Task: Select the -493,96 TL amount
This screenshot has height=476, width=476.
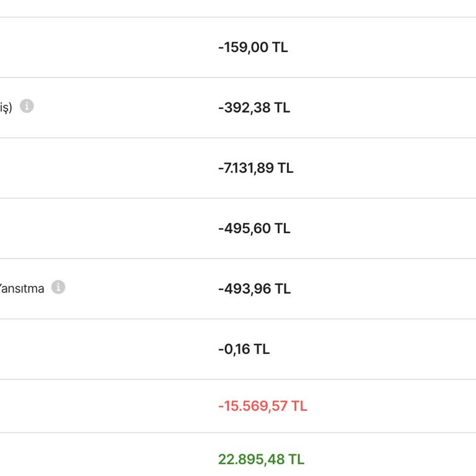Action: pos(254,289)
